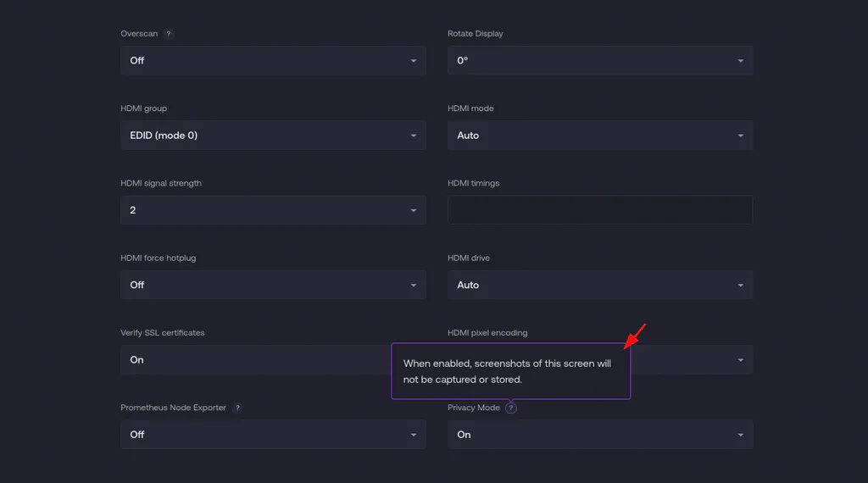Open the Prometheus Node Exporter dropdown

point(273,435)
